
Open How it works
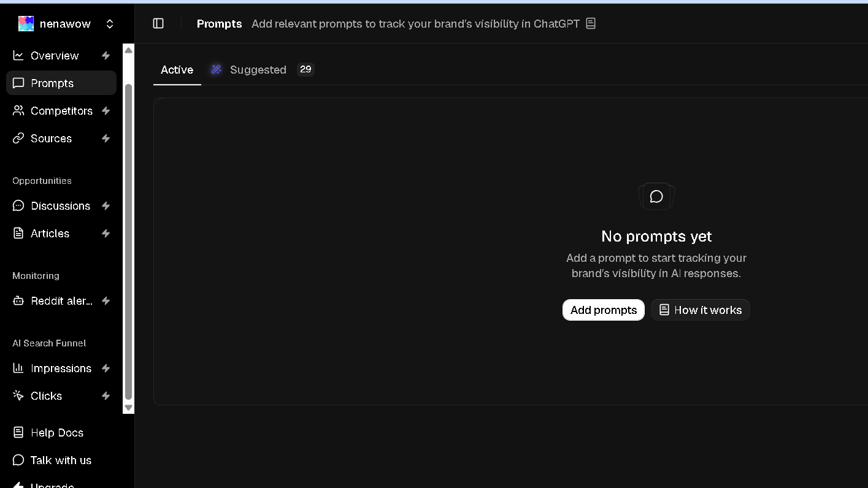click(700, 310)
